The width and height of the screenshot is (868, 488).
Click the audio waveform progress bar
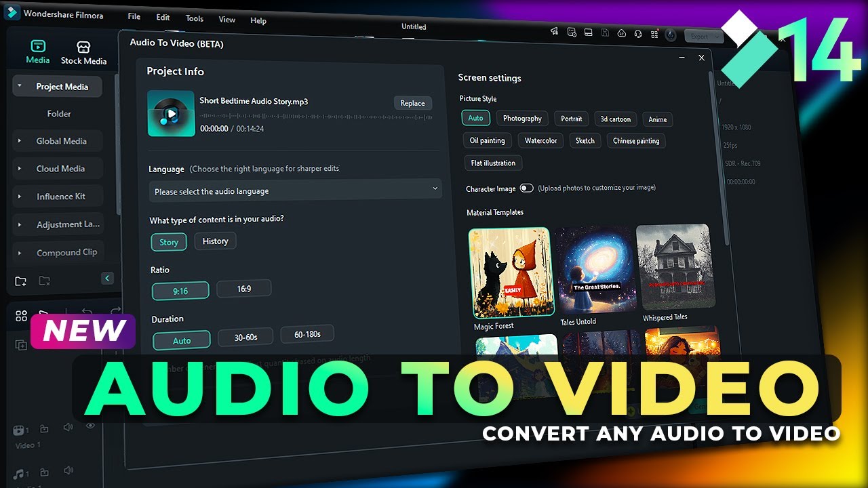[316, 117]
